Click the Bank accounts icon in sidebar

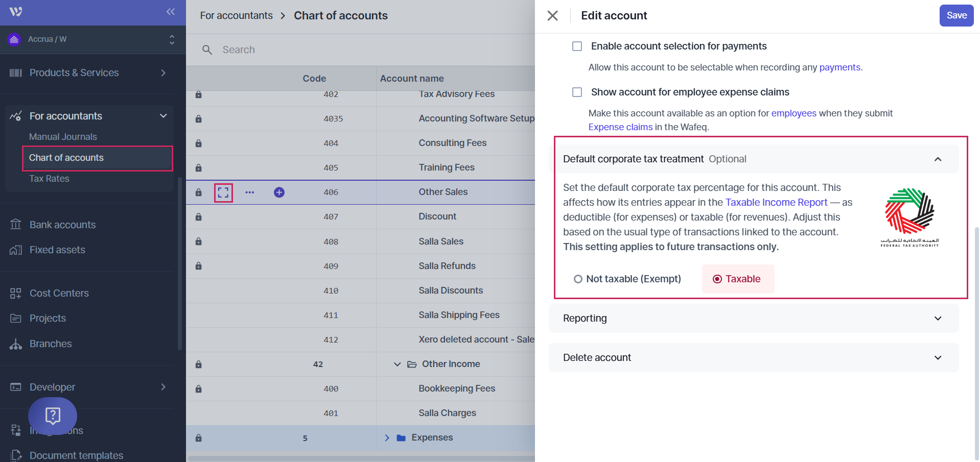coord(16,225)
